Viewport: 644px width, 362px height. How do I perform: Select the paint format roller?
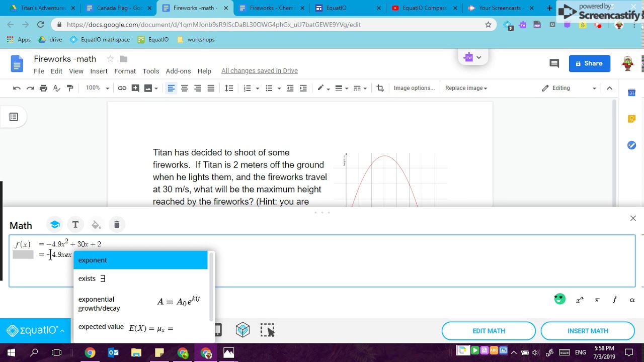(70, 88)
